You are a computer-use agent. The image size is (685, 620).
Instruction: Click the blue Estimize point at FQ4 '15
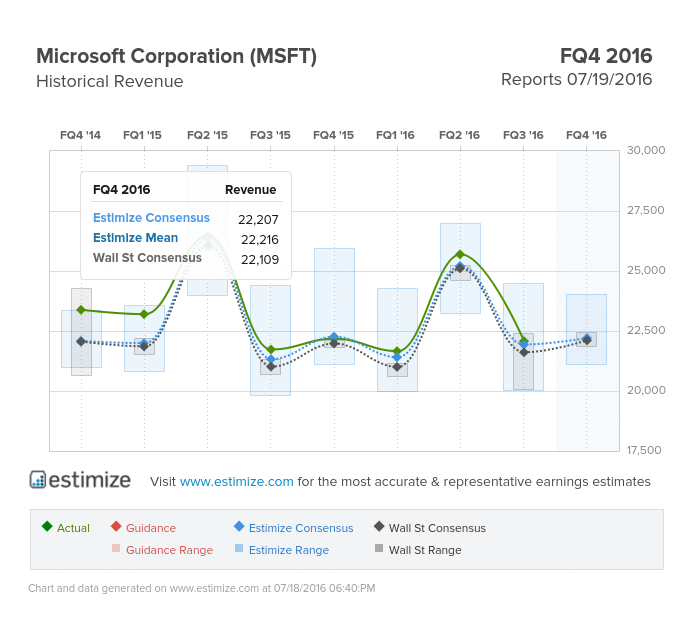point(334,337)
